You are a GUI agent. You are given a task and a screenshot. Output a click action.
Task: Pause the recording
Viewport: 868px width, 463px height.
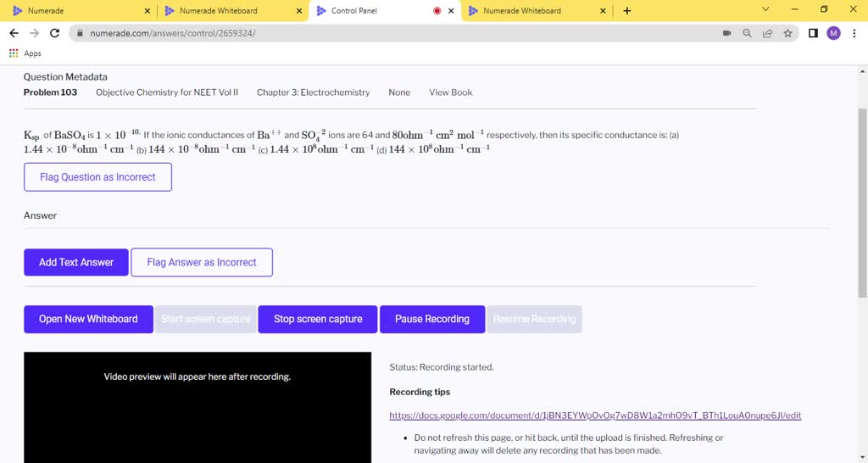[x=432, y=319]
